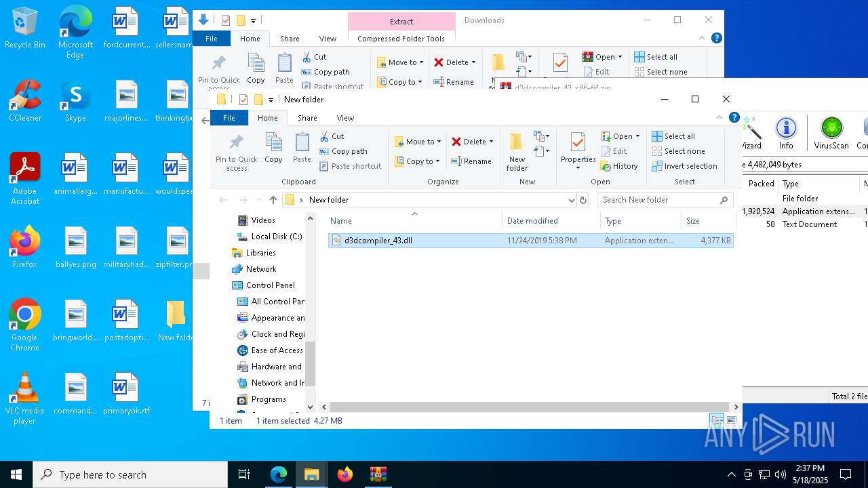Open Properties in New folder ribbon
This screenshot has height=488, width=868.
(x=578, y=152)
